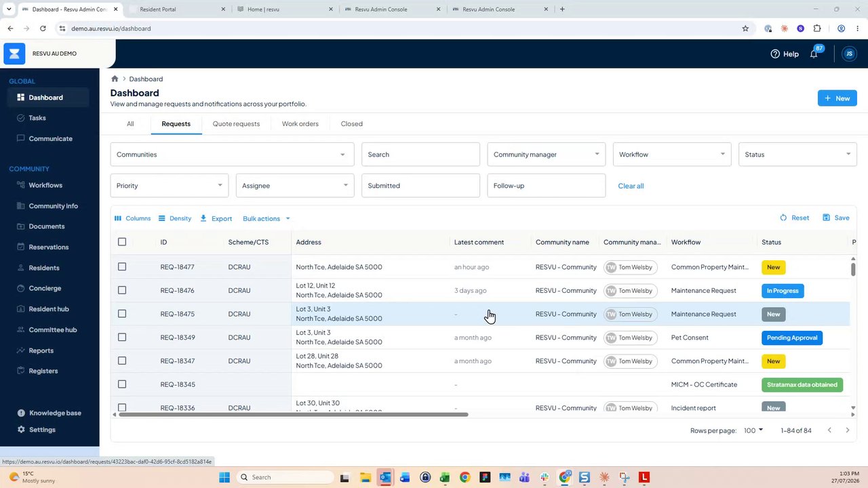The width and height of the screenshot is (868, 488).
Task: Select the checkbox for REQ-18347
Action: tap(122, 361)
